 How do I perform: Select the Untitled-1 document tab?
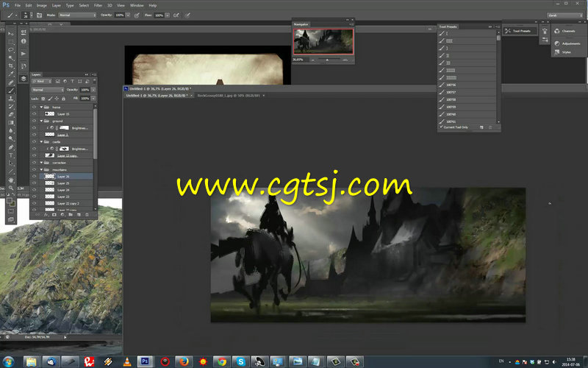[156, 96]
